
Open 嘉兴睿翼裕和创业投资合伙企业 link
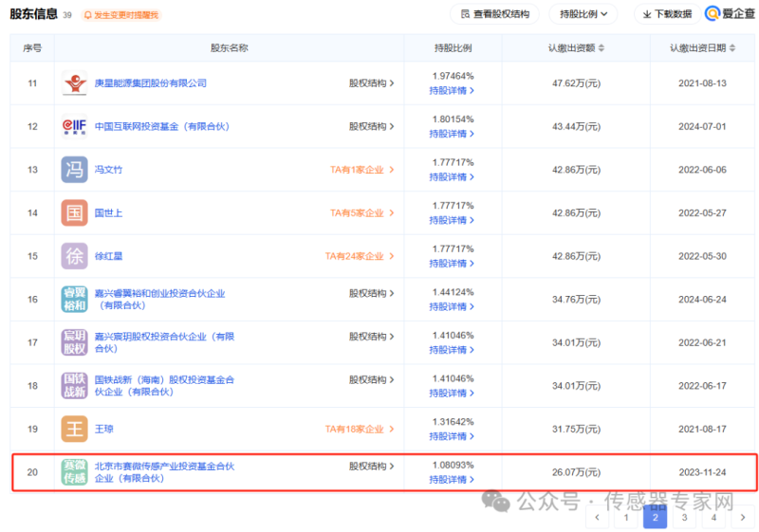coord(159,300)
